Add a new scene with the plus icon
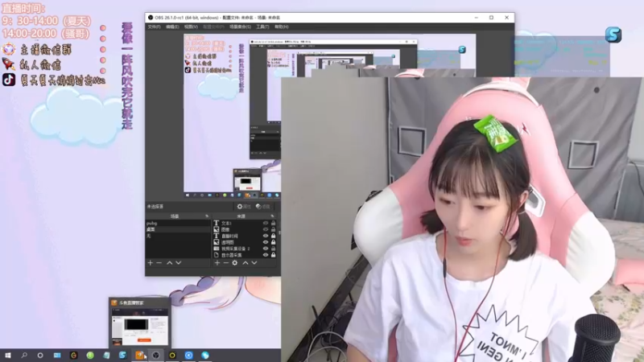This screenshot has height=362, width=644. click(151, 263)
